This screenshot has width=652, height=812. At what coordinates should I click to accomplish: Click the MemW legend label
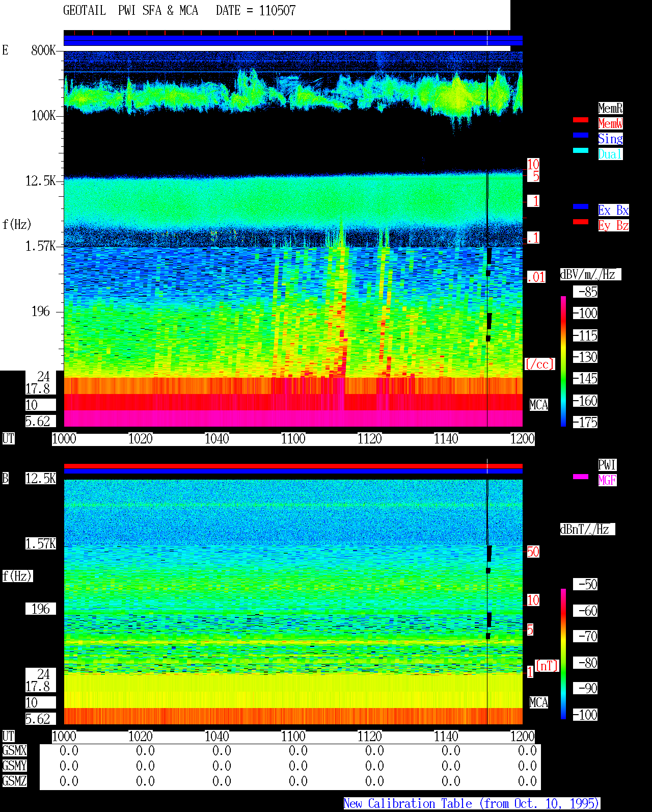[610, 123]
